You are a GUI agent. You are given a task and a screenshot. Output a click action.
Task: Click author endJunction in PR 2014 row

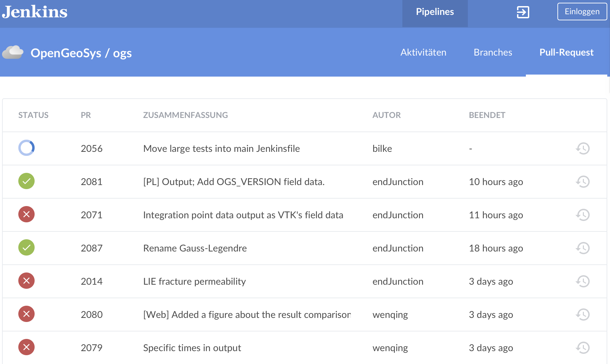(398, 281)
